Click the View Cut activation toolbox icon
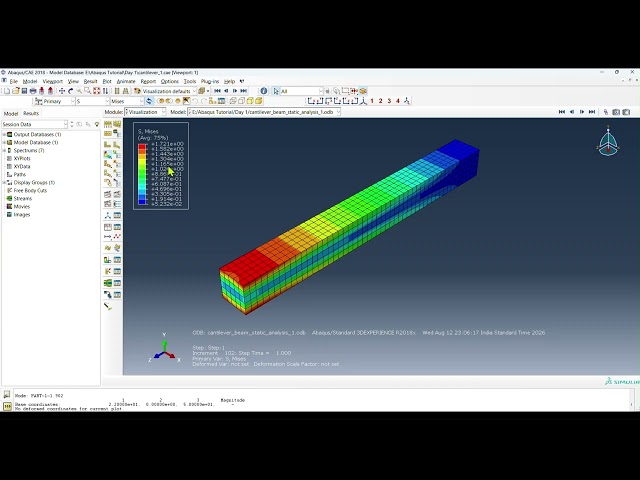 (108, 260)
